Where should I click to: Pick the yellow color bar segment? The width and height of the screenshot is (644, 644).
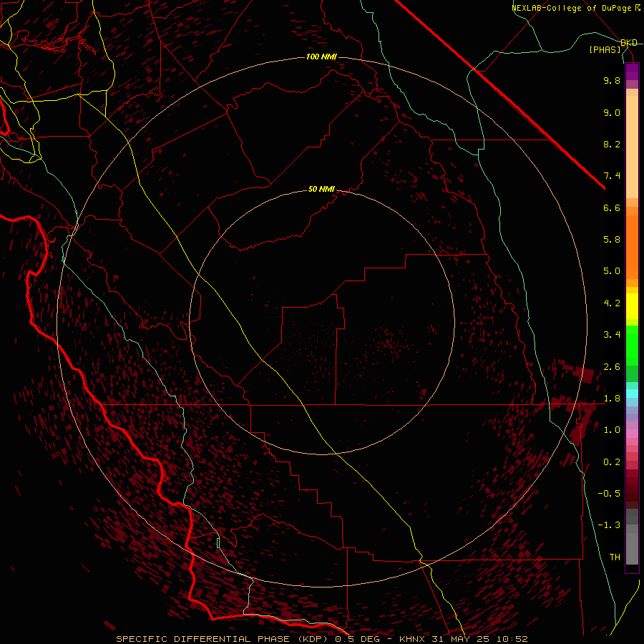[x=632, y=306]
